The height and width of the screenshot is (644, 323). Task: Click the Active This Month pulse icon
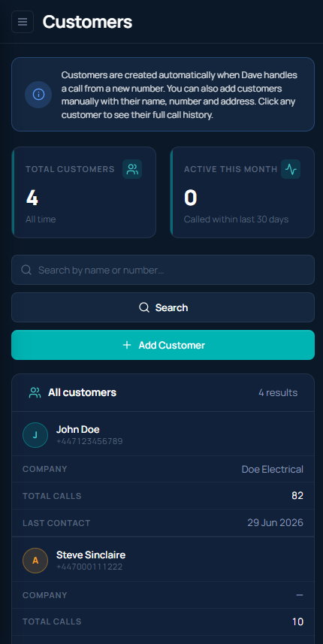tap(291, 169)
